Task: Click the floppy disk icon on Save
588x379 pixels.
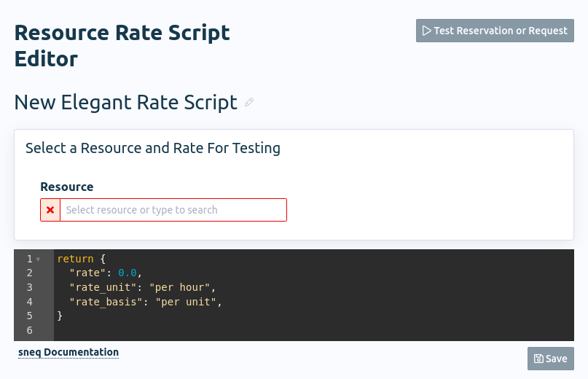Action: [538, 359]
